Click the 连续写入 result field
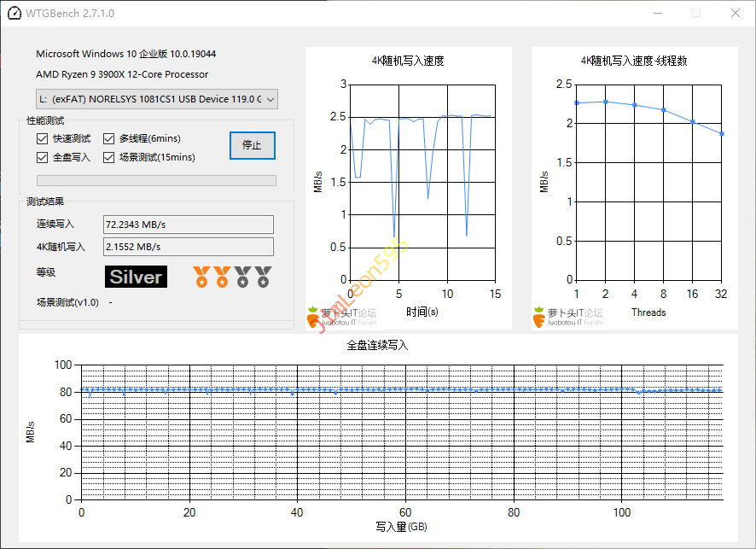Screen dimensions: 756x549 coord(188,224)
